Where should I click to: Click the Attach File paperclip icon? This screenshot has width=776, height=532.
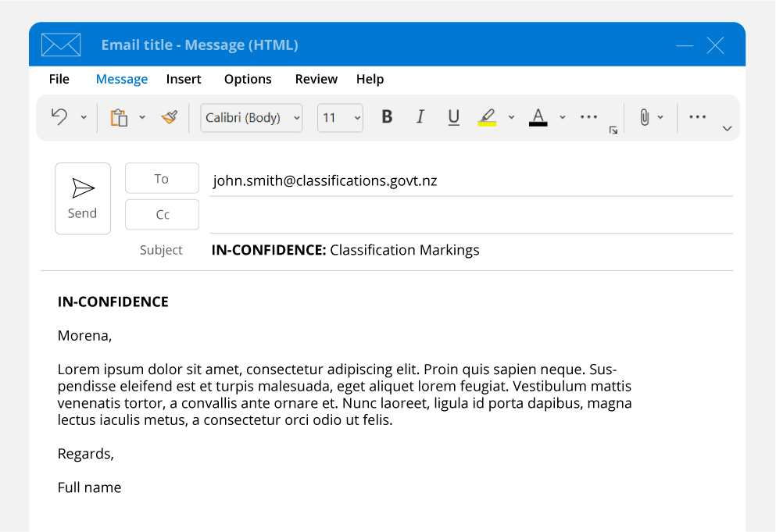click(644, 117)
